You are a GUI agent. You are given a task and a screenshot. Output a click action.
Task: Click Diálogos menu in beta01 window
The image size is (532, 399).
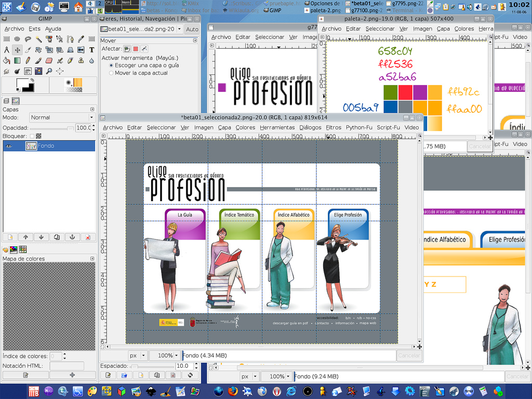pos(310,128)
